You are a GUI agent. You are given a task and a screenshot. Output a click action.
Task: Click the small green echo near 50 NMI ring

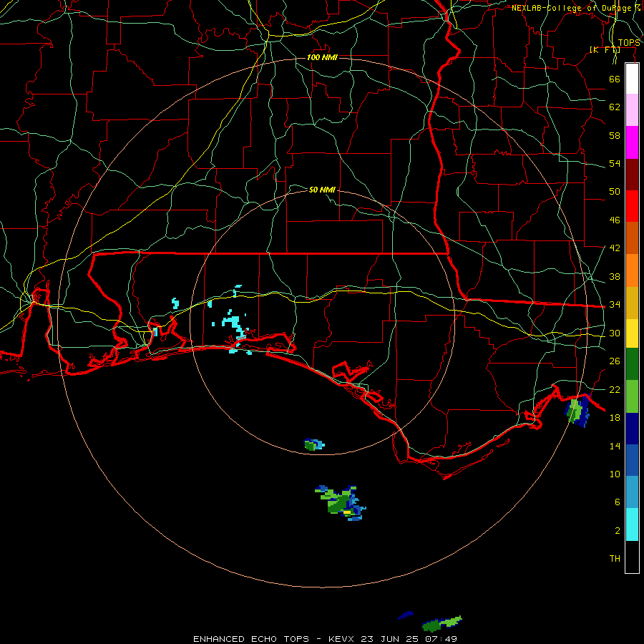pyautogui.click(x=314, y=445)
